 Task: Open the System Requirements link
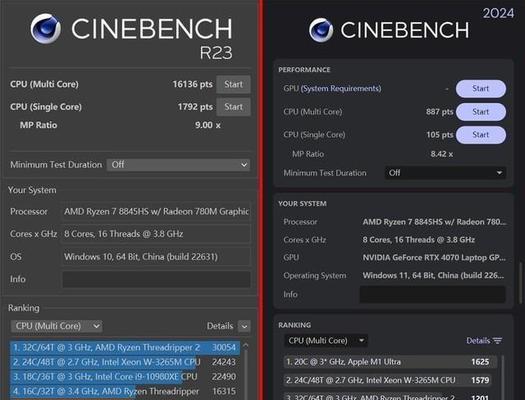click(x=341, y=89)
